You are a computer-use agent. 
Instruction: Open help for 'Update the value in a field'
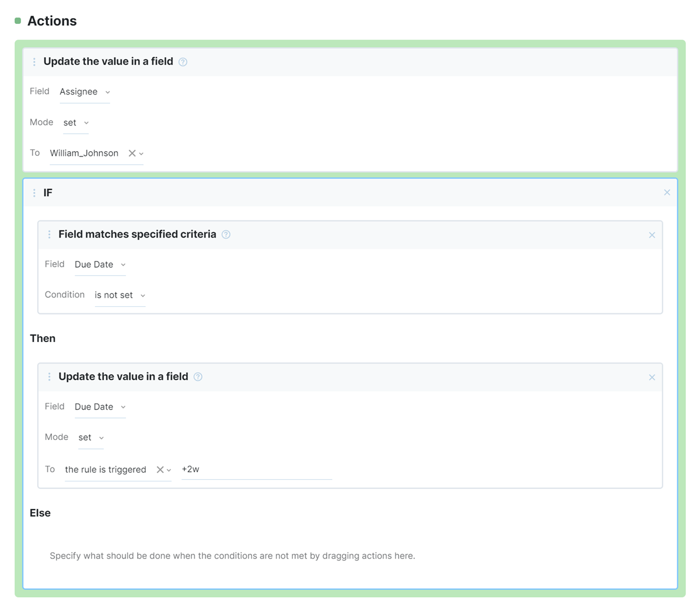pos(183,61)
